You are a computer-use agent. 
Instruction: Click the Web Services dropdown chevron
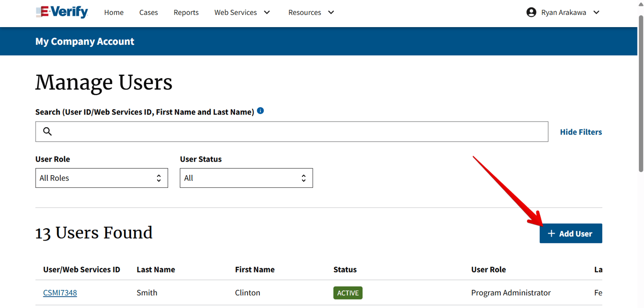[x=267, y=13]
